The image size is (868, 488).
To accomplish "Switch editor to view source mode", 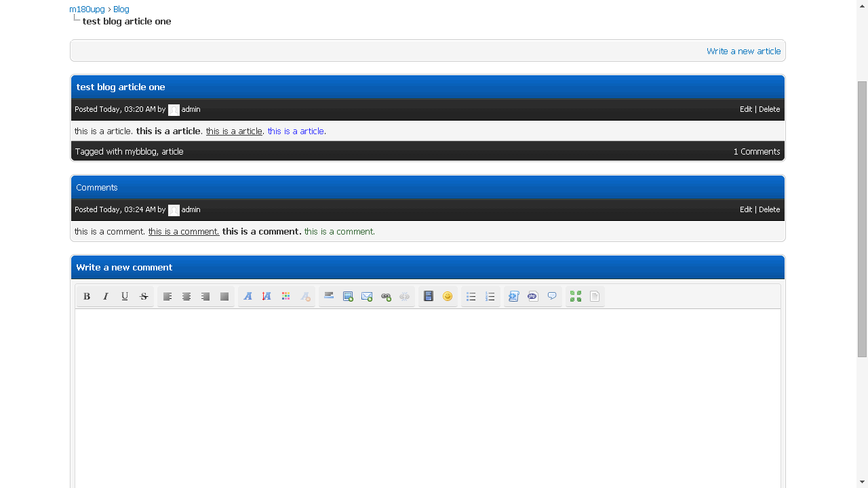I will coord(595,296).
